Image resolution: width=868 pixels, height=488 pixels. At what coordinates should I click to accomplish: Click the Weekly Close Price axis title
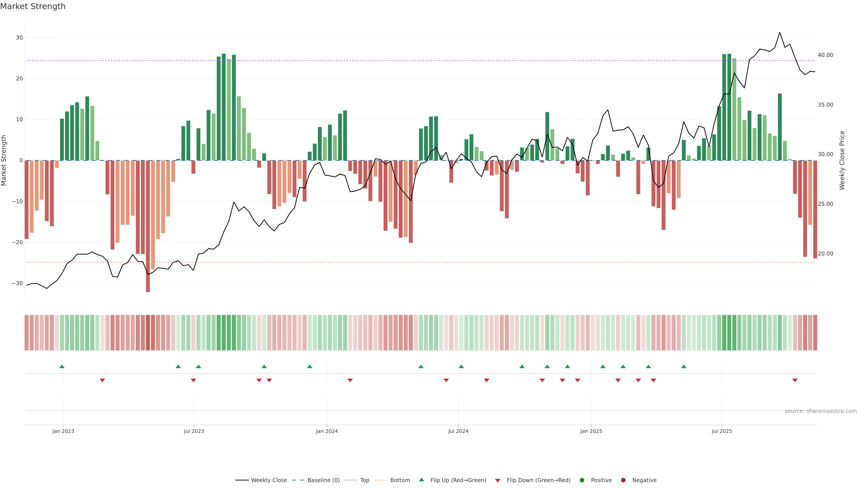[842, 160]
